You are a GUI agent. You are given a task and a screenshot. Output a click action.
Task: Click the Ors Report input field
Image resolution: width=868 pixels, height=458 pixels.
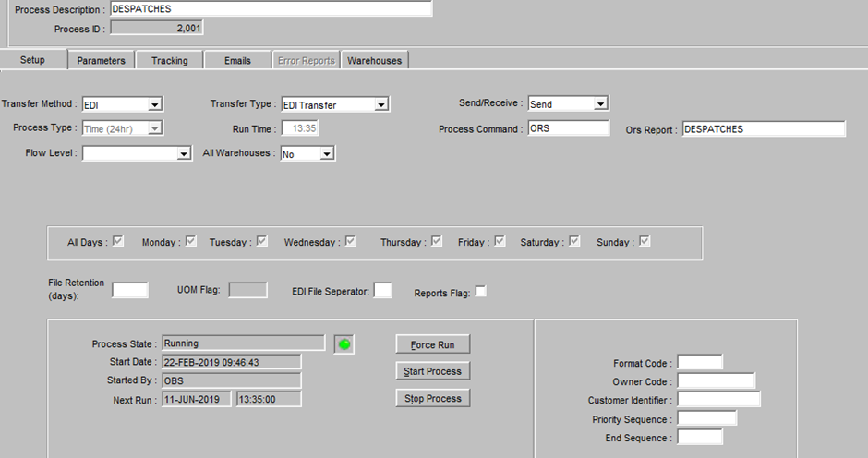click(764, 129)
